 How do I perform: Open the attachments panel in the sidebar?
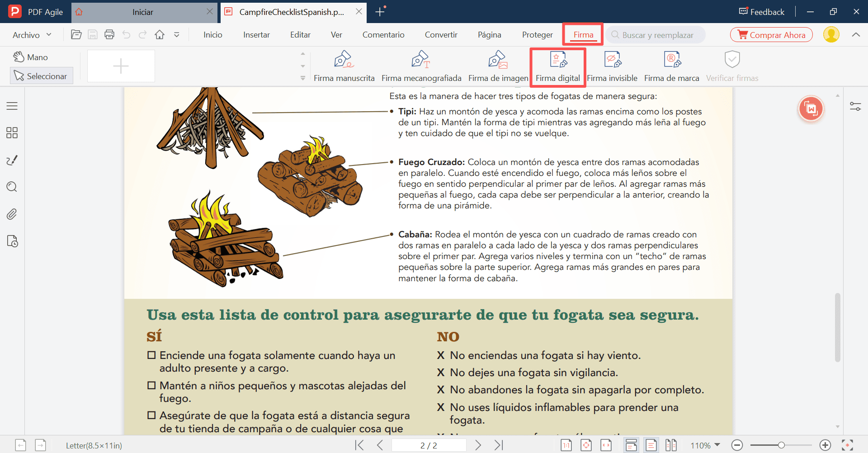tap(12, 214)
